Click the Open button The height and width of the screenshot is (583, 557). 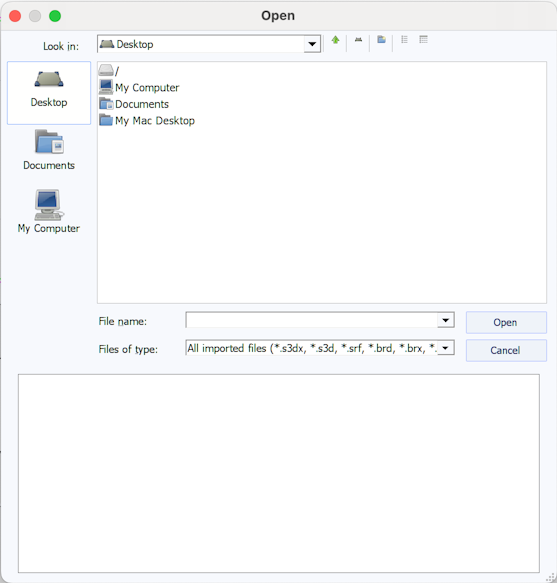[x=506, y=322]
